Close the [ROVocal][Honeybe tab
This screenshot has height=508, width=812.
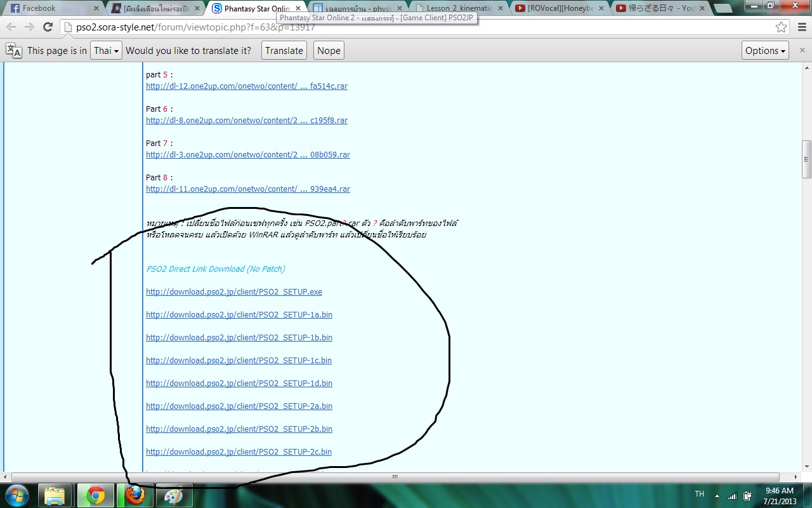601,8
